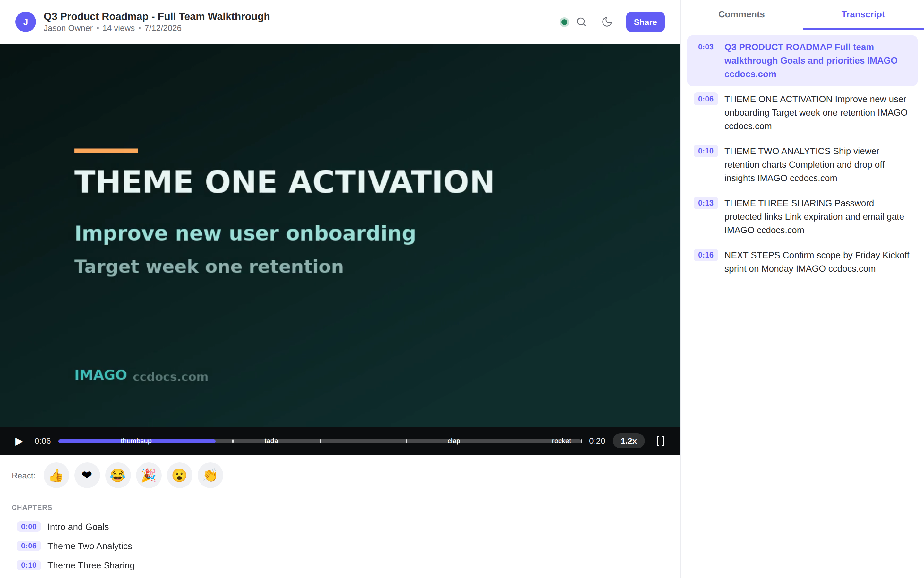924x578 pixels.
Task: React with the surprised face emoji
Action: (x=179, y=475)
